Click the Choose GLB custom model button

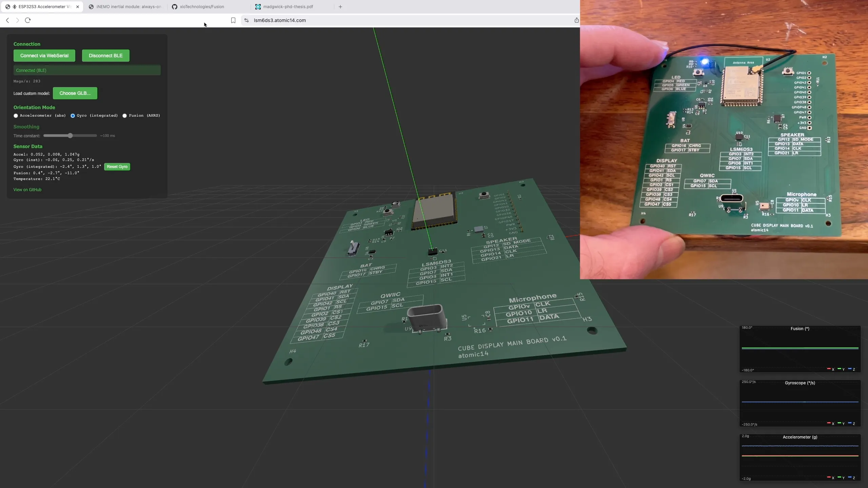[x=75, y=93]
